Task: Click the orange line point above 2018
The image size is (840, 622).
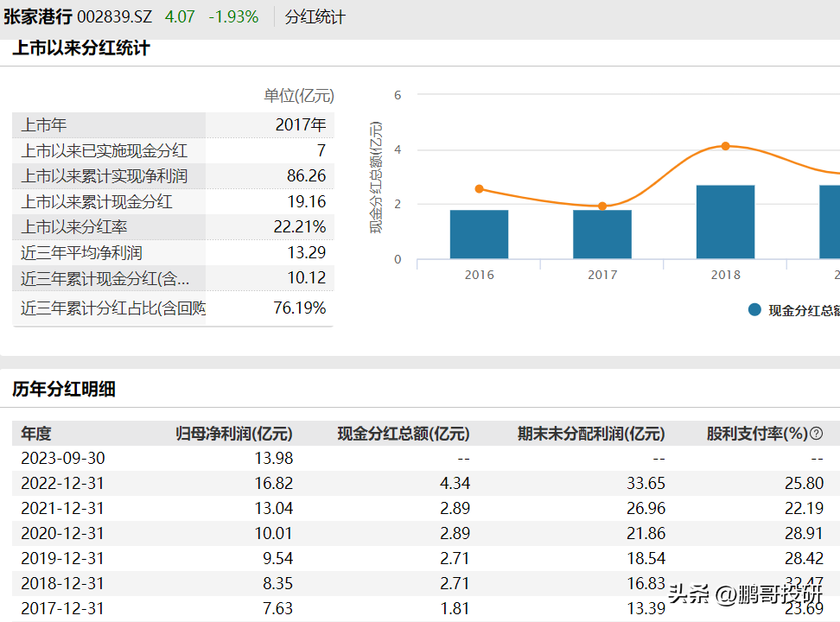Action: [725, 146]
